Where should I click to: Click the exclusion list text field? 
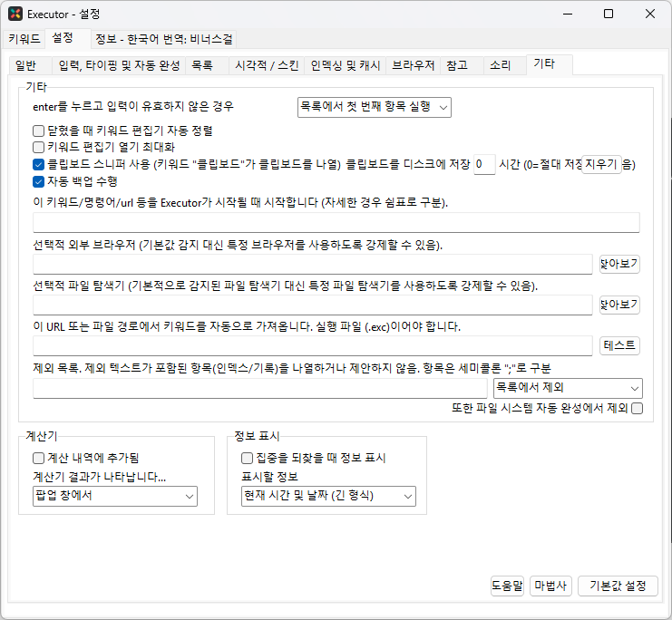tap(260, 388)
